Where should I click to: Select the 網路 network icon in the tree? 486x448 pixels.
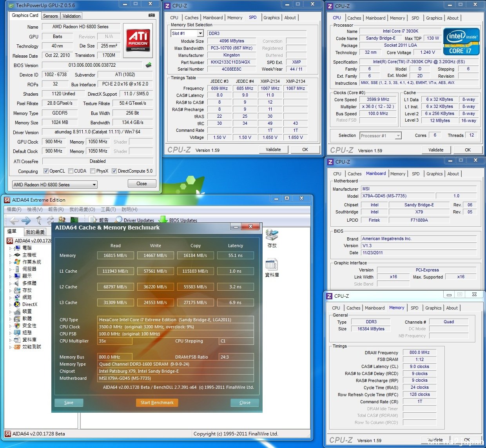[x=17, y=297]
